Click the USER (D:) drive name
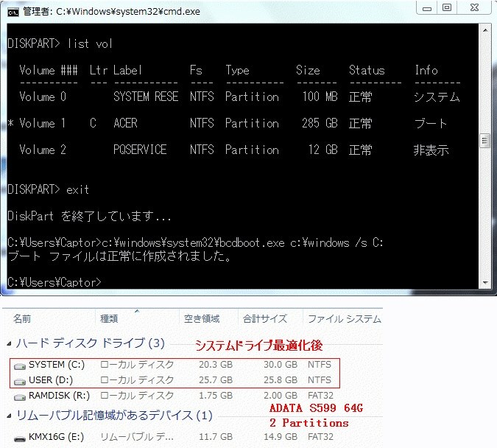497x448 pixels. [x=51, y=379]
